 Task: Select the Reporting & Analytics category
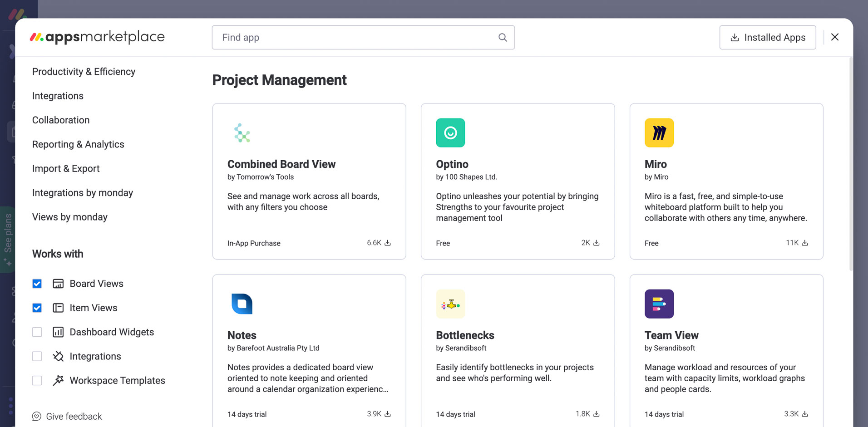point(78,144)
